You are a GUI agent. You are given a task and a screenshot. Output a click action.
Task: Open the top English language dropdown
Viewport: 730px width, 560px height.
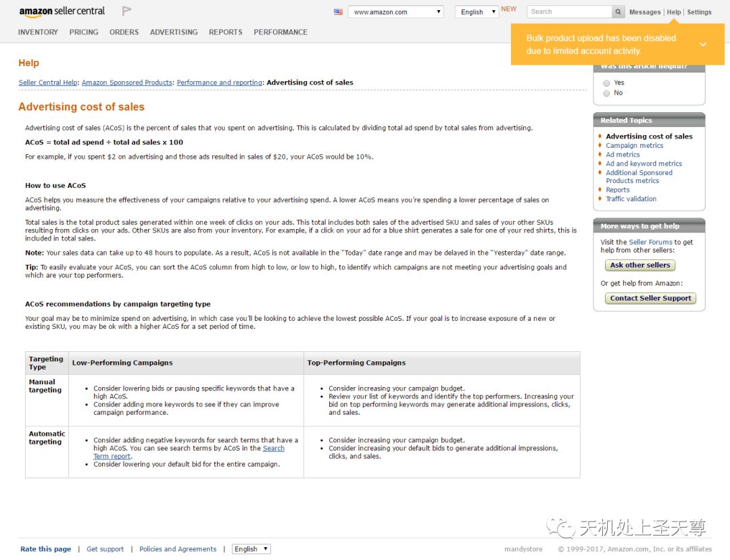coord(477,11)
